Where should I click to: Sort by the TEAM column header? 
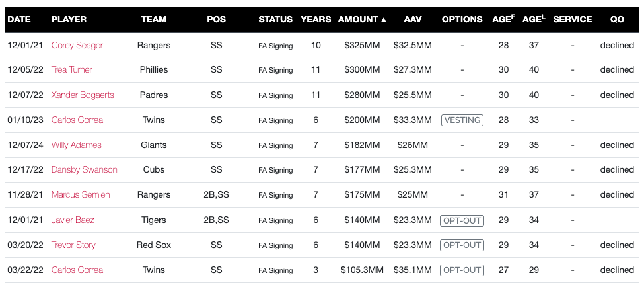153,19
